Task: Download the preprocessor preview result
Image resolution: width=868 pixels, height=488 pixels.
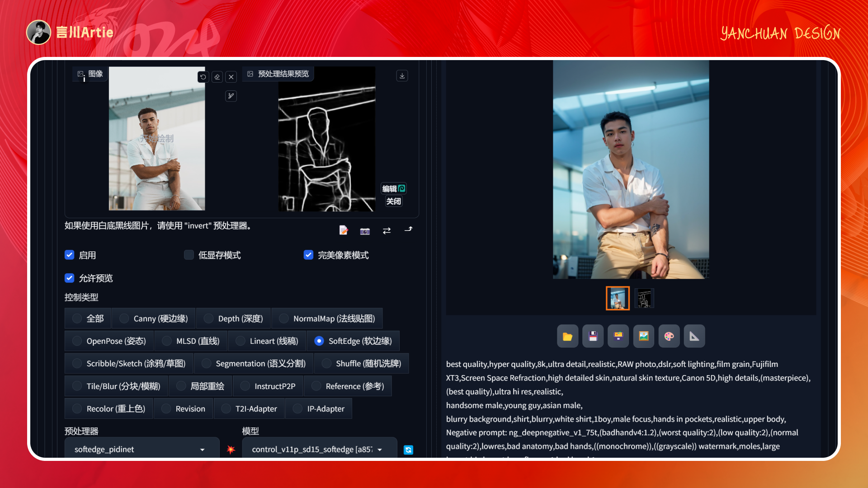Action: tap(402, 75)
